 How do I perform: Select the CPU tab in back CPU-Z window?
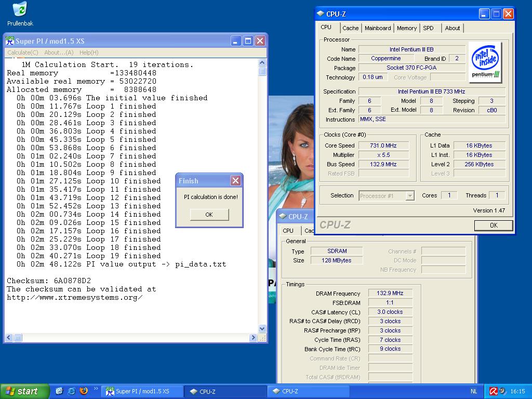click(288, 231)
